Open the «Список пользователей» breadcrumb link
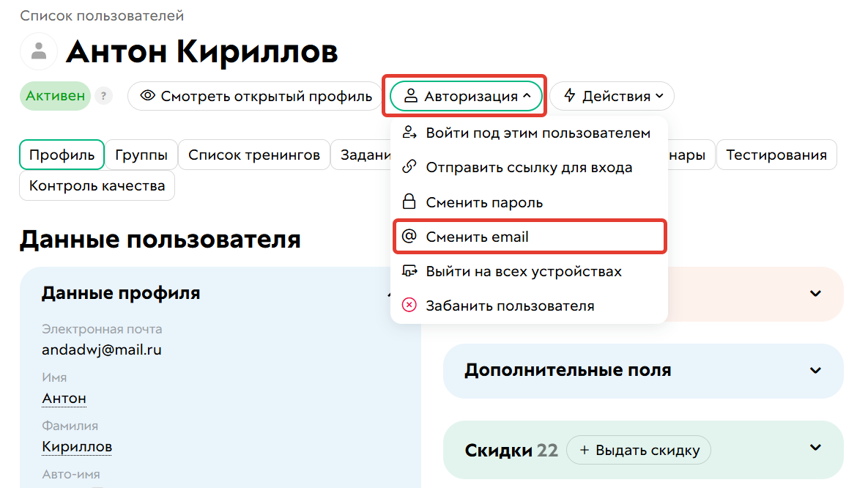Image resolution: width=868 pixels, height=488 pixels. 102,15
